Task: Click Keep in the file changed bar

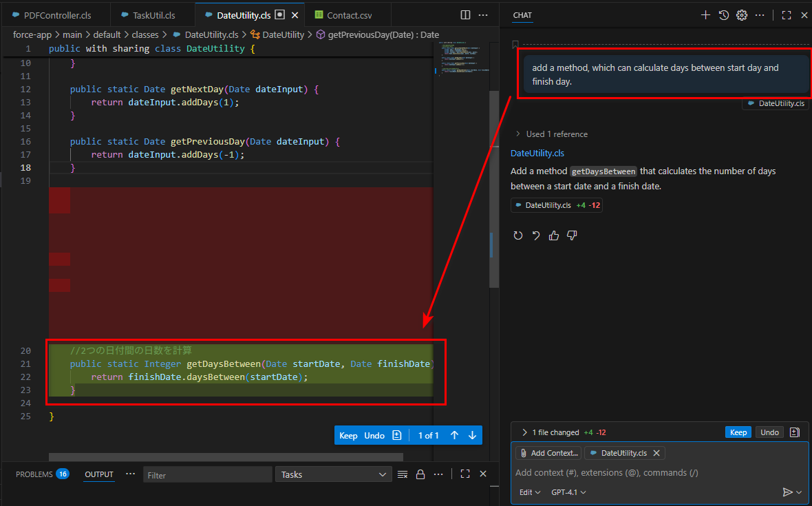Action: point(738,432)
